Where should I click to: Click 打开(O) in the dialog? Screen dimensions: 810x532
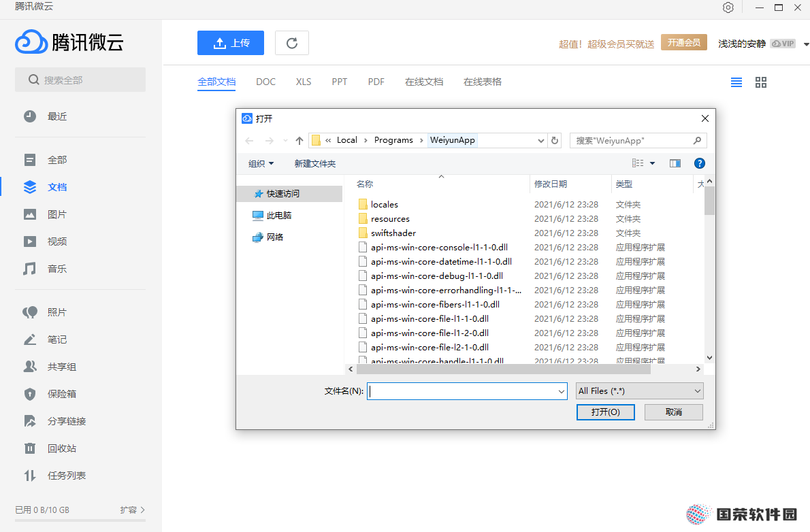(605, 412)
